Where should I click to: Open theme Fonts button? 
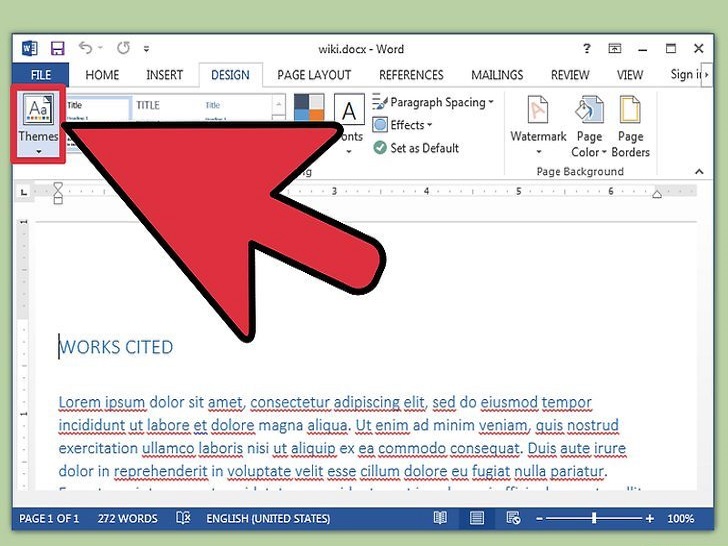pyautogui.click(x=349, y=109)
